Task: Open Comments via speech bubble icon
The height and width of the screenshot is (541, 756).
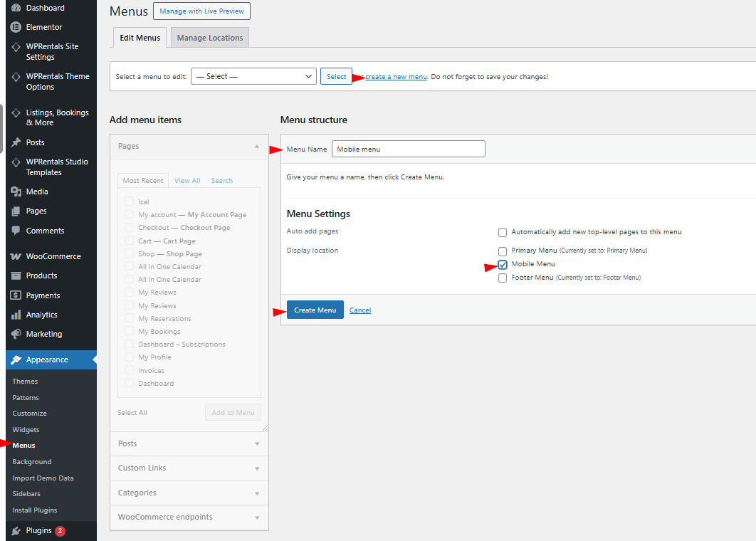Action: point(16,231)
